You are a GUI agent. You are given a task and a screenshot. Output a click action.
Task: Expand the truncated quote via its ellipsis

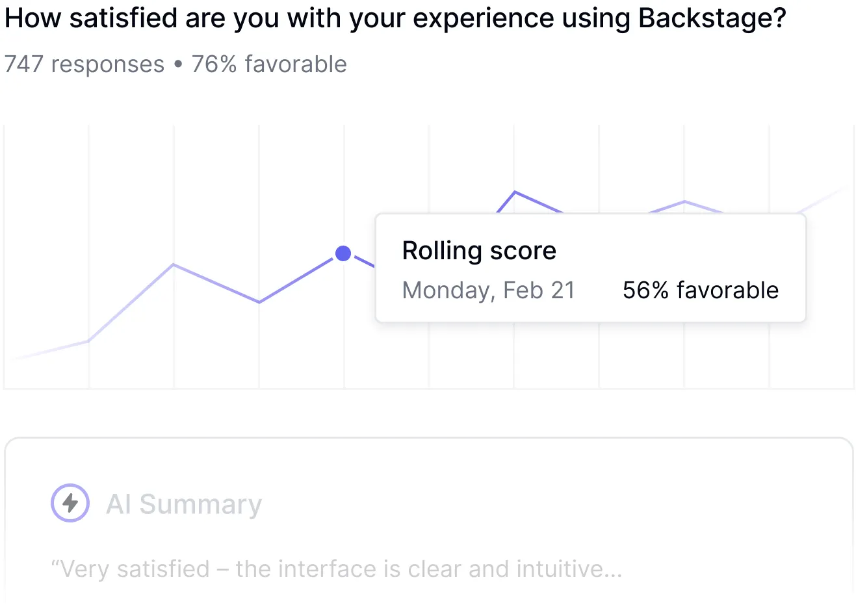(612, 571)
